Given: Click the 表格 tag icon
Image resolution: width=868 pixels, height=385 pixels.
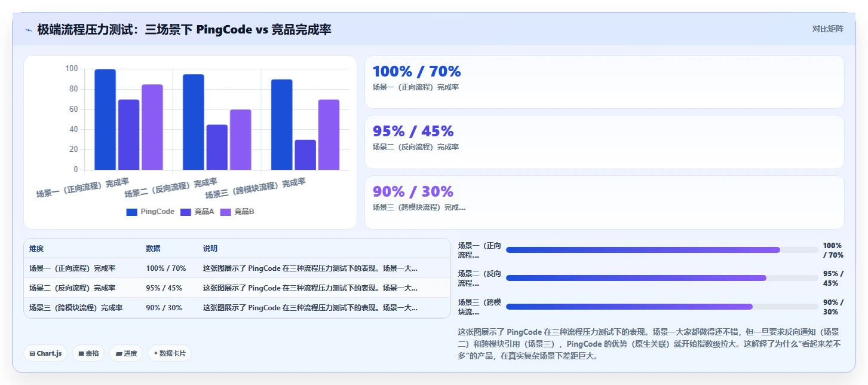Looking at the screenshot, I should [x=81, y=353].
